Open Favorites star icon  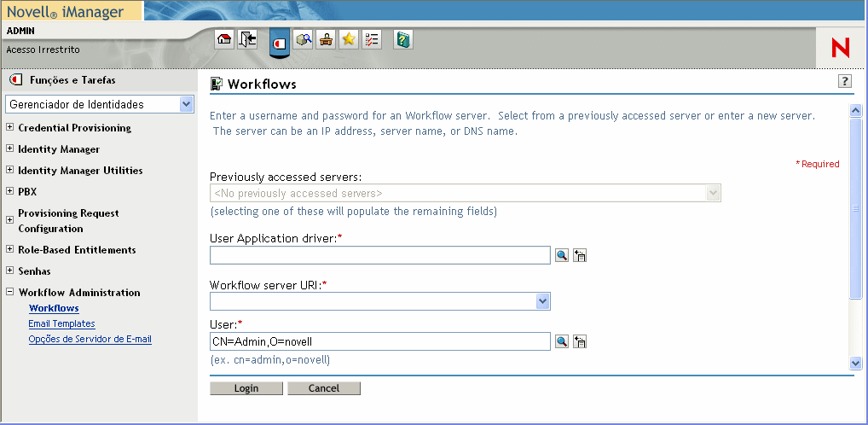[x=348, y=39]
